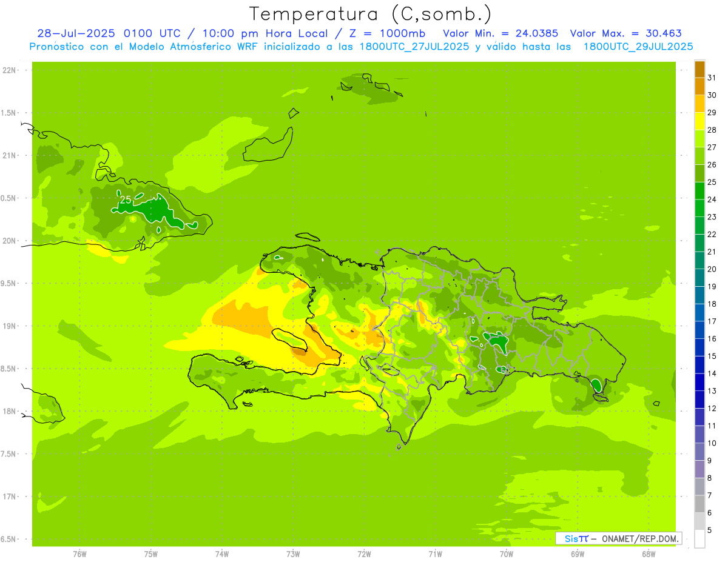Click the colorbar label "24"
728x562 pixels.
712,199
